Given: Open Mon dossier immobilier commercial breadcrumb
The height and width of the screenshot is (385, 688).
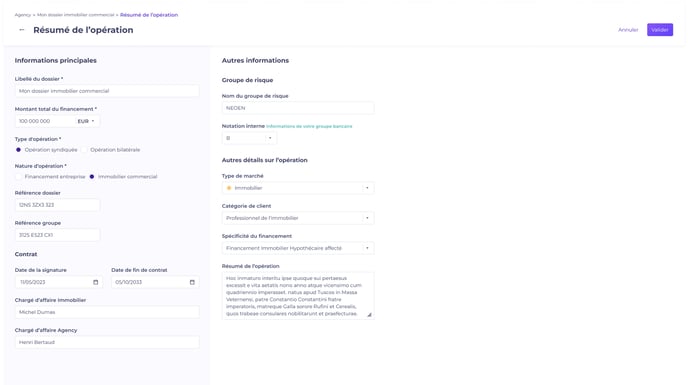Looking at the screenshot, I should tap(75, 15).
